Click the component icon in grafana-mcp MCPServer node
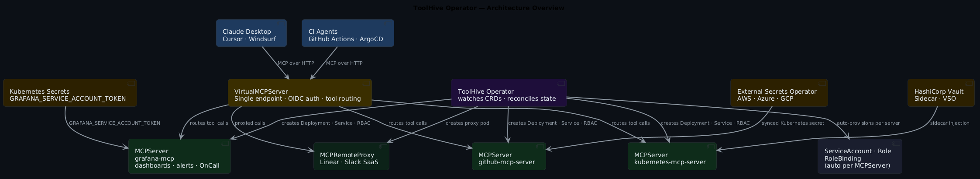 click(225, 143)
